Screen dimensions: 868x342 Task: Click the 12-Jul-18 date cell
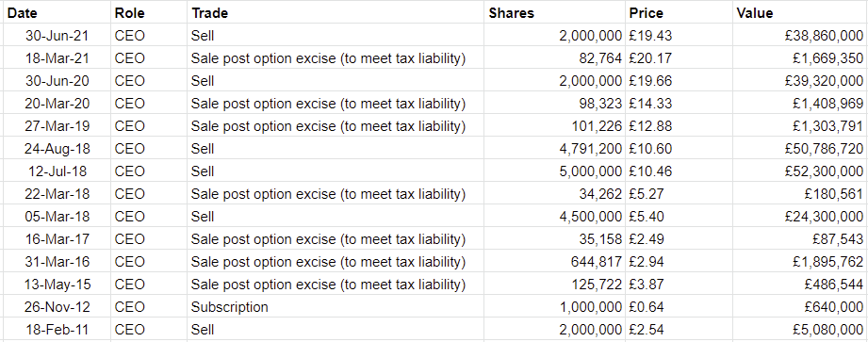point(57,171)
